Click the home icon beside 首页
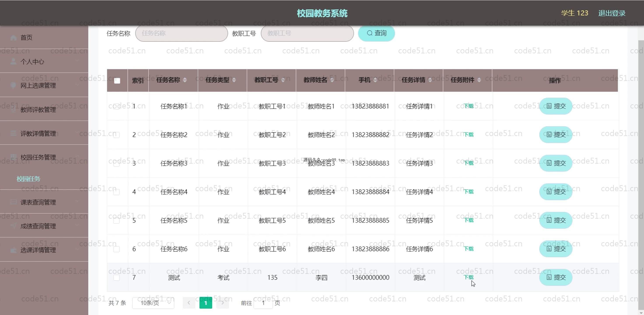Image resolution: width=644 pixels, height=315 pixels. coord(14,38)
